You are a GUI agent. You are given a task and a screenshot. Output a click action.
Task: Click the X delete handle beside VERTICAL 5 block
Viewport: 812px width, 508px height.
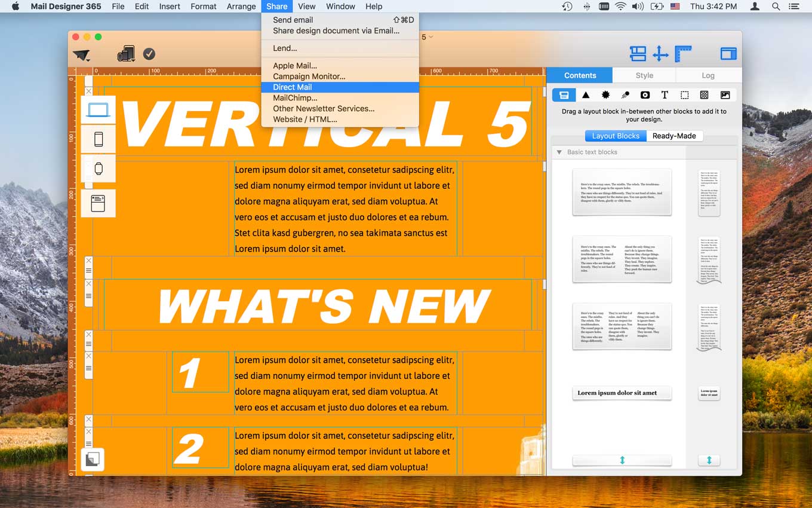tap(88, 91)
